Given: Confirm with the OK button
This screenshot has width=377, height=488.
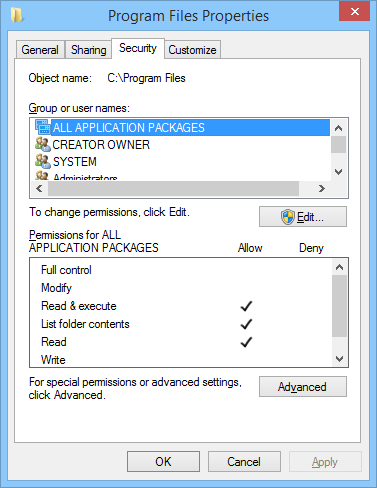Looking at the screenshot, I should (x=163, y=462).
